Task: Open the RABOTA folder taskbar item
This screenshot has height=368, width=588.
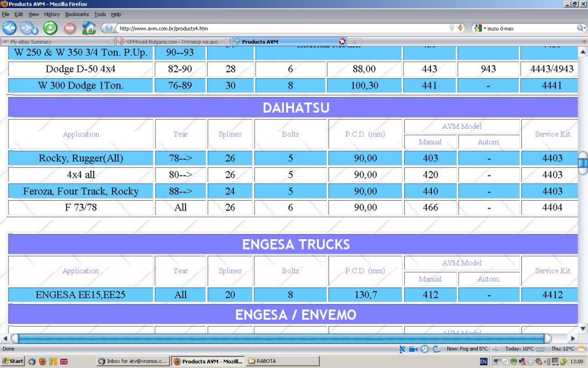Action: coord(283,361)
